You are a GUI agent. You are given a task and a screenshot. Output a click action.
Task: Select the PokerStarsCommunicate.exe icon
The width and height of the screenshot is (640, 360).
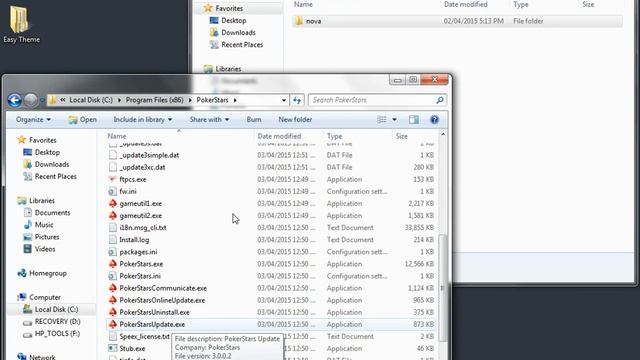click(113, 288)
